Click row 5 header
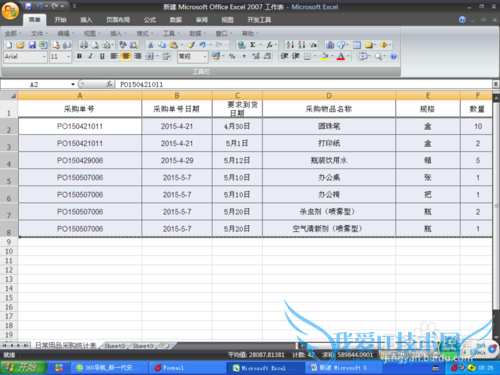Image resolution: width=500 pixels, height=375 pixels. [x=9, y=178]
